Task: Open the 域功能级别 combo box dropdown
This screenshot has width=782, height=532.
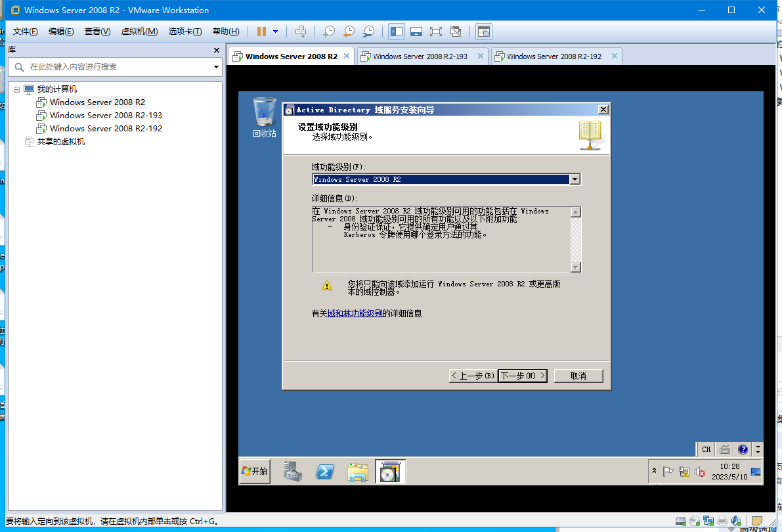Action: (x=575, y=179)
